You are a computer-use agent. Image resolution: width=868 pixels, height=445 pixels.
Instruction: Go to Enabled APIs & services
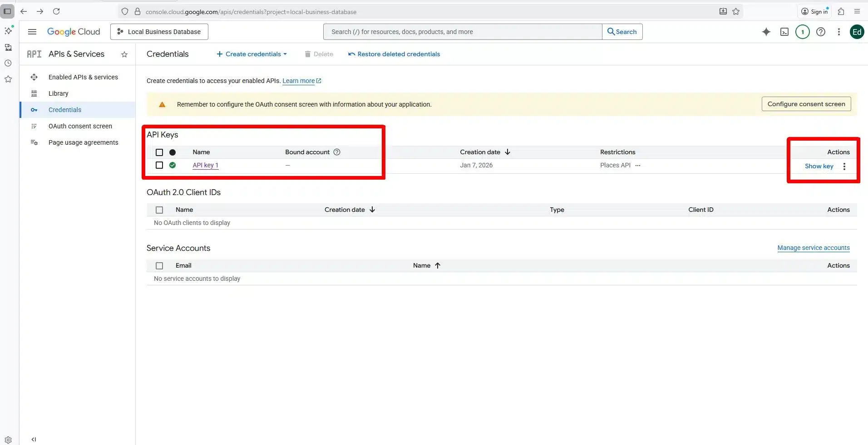point(83,77)
